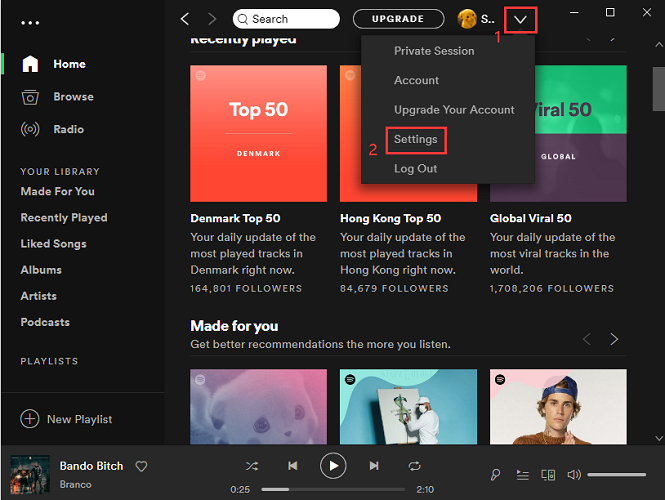
Task: Open the play queue
Action: pos(522,475)
